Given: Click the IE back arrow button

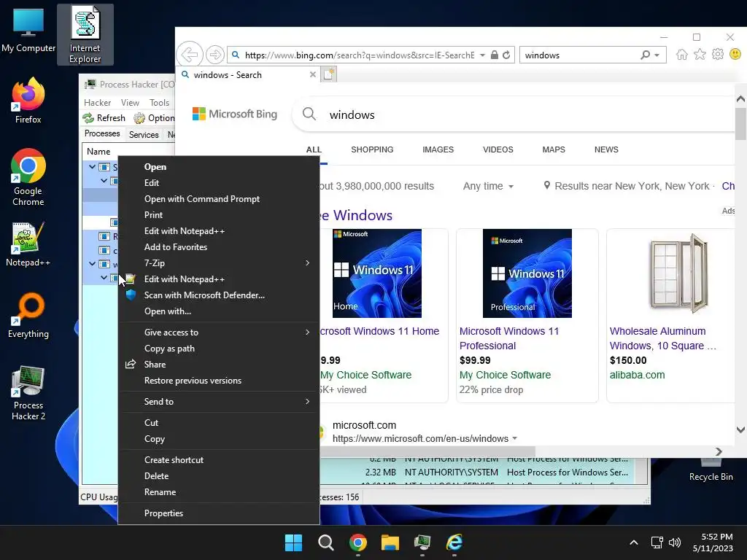Looking at the screenshot, I should click(189, 55).
